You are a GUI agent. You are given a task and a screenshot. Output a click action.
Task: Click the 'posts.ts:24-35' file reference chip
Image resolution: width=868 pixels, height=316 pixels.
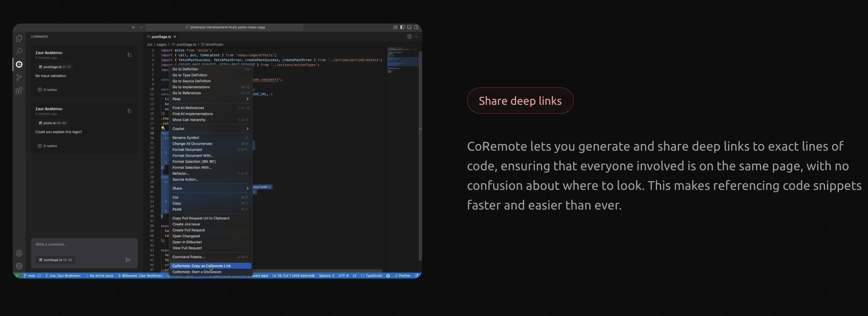pyautogui.click(x=53, y=123)
